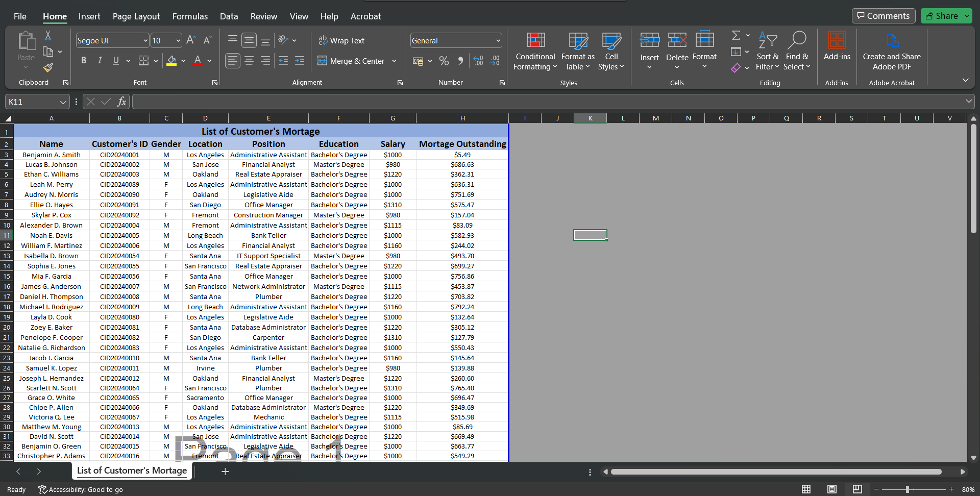This screenshot has width=980, height=496.
Task: Click the AutoSum sigma icon
Action: point(736,35)
